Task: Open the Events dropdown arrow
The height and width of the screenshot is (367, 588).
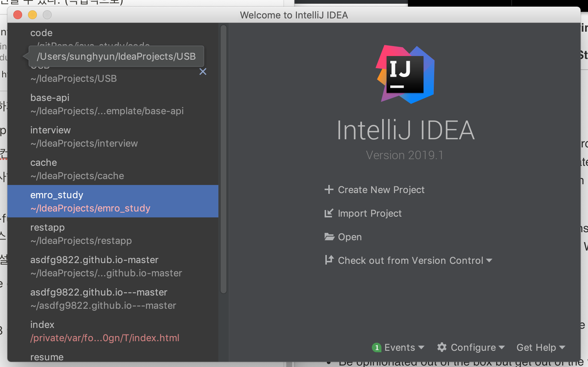Action: [x=421, y=347]
